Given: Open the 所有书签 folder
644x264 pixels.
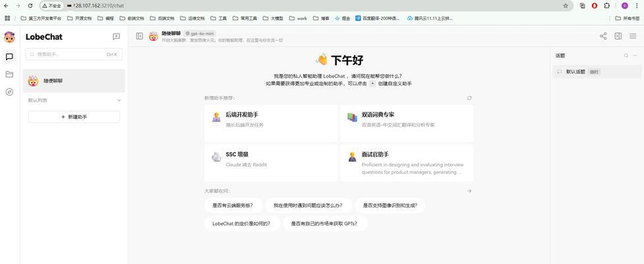Looking at the screenshot, I should (628, 18).
